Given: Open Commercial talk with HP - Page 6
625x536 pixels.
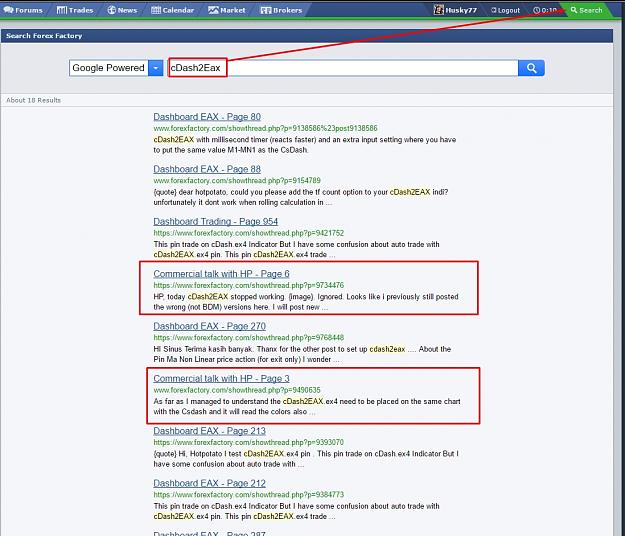Looking at the screenshot, I should [x=221, y=274].
